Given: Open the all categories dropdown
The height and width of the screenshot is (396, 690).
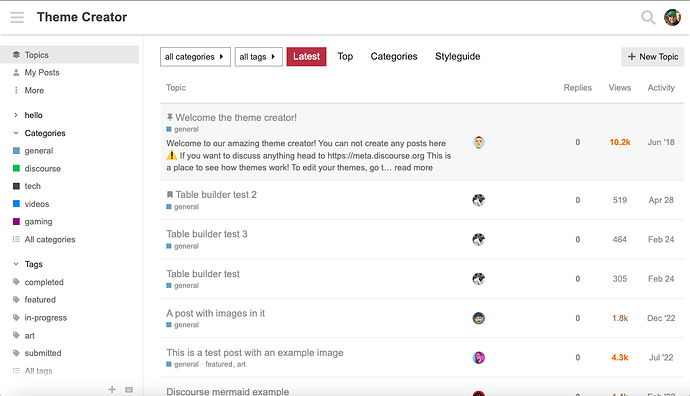Looking at the screenshot, I should [195, 57].
